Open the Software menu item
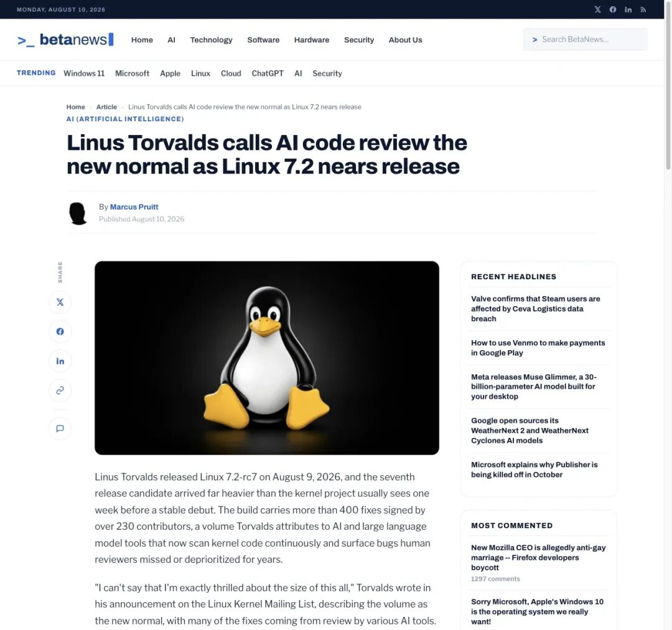 (x=263, y=40)
